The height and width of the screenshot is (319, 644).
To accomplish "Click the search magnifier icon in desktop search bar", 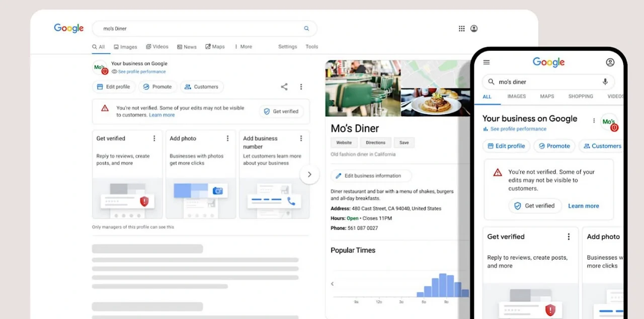I will (306, 29).
